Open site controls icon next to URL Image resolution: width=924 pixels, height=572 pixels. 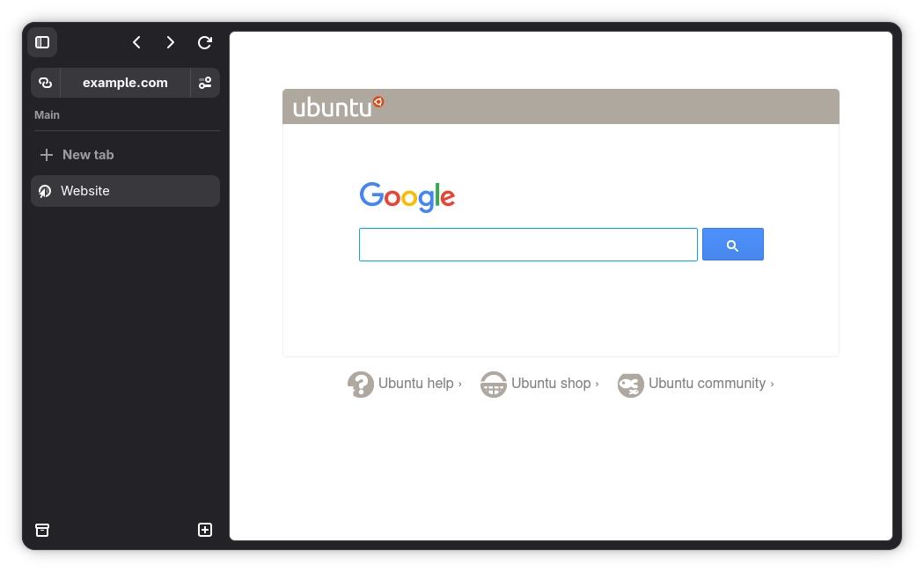(205, 83)
